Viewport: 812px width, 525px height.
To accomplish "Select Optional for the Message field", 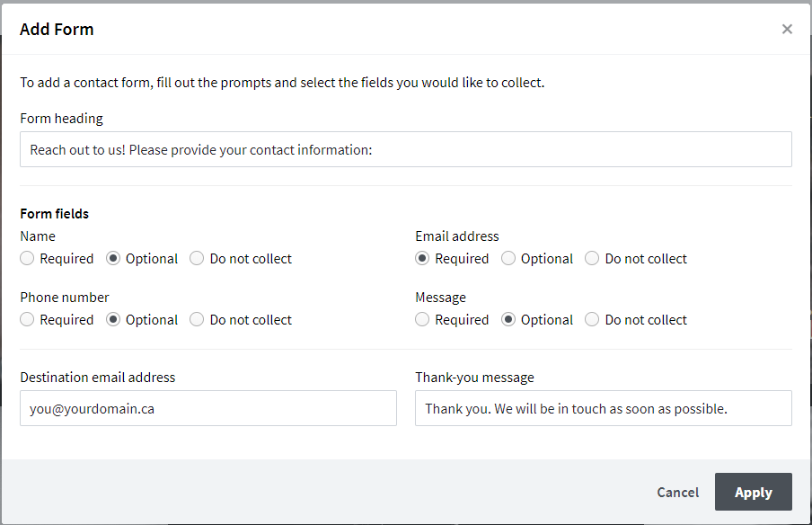I will click(x=508, y=320).
